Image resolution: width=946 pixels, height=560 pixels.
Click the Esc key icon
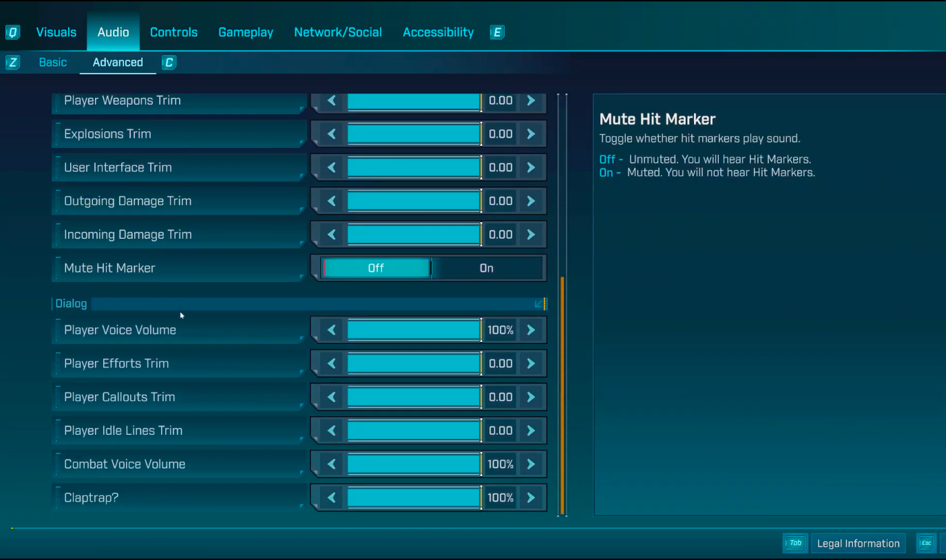pos(926,543)
